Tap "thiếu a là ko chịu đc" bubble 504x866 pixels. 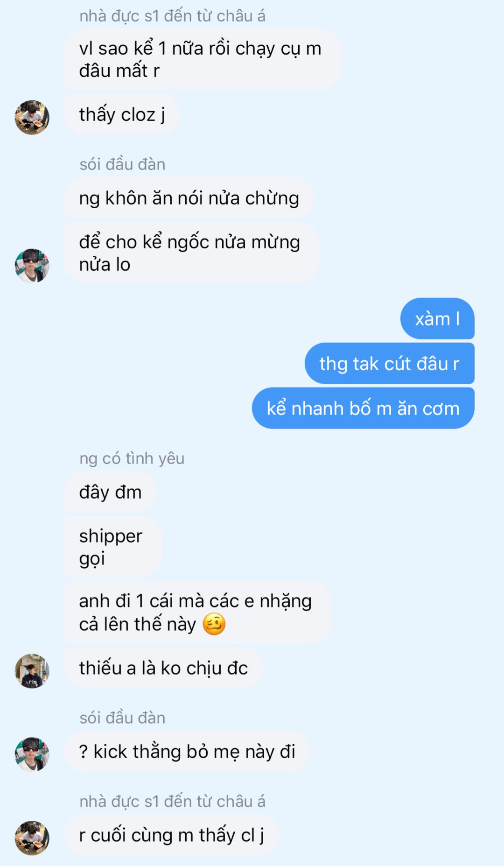(163, 668)
